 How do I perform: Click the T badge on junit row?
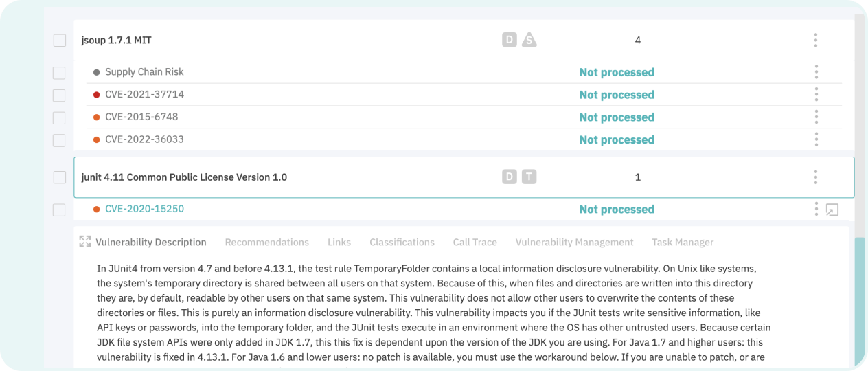click(529, 177)
